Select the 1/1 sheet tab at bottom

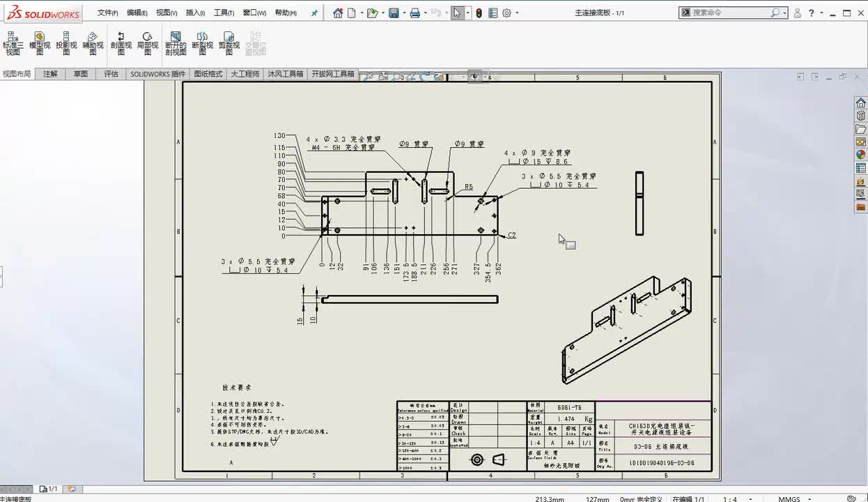pyautogui.click(x=49, y=489)
